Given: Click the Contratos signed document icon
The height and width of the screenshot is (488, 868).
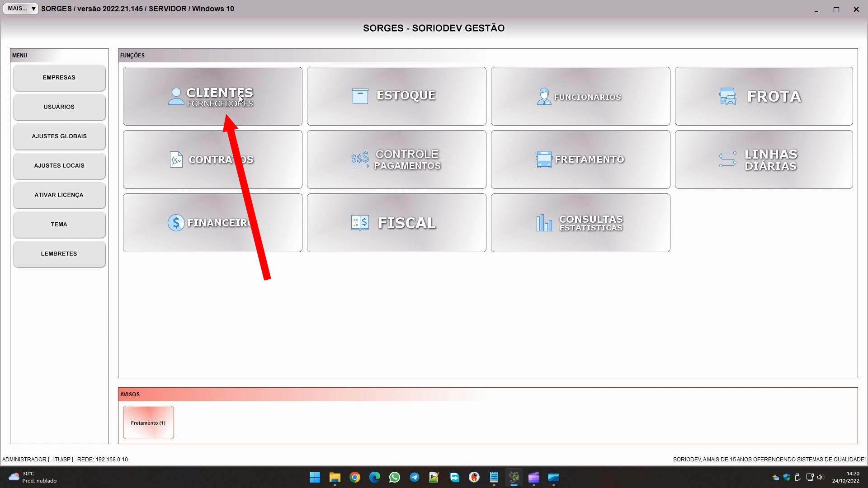Looking at the screenshot, I should (176, 160).
